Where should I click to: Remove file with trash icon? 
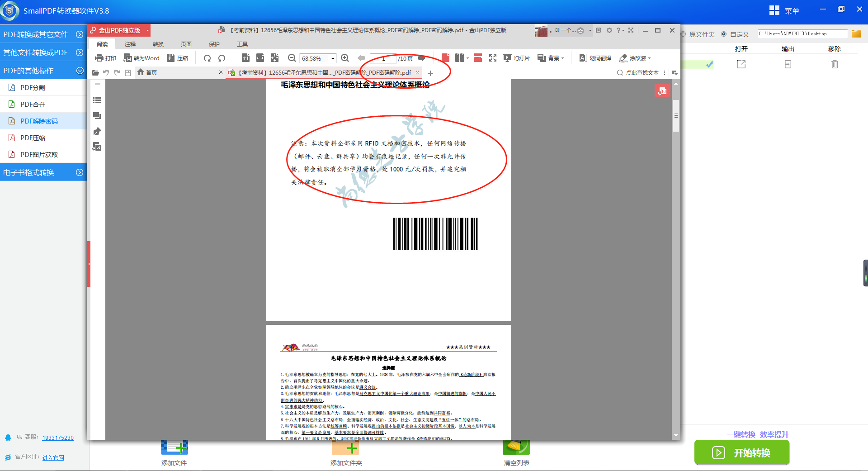[835, 64]
